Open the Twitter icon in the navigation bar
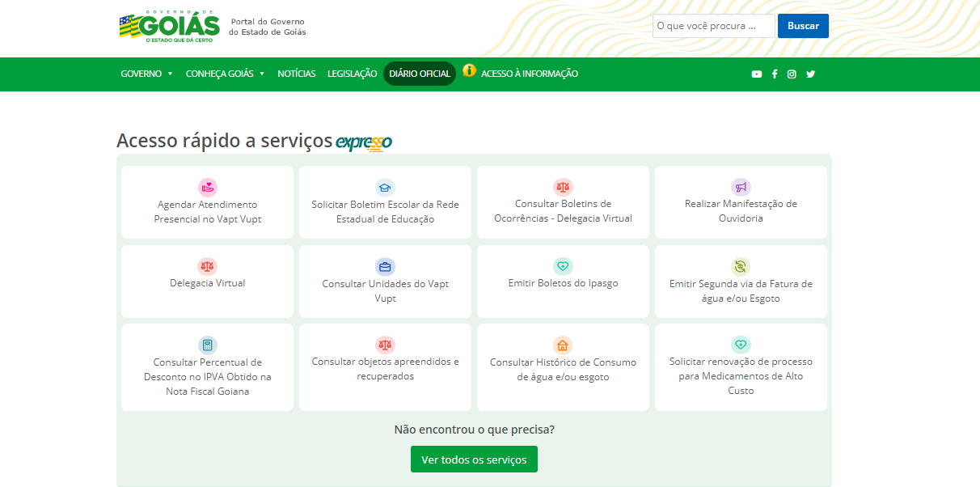Viewport: 980px width, 487px height. 810,74
